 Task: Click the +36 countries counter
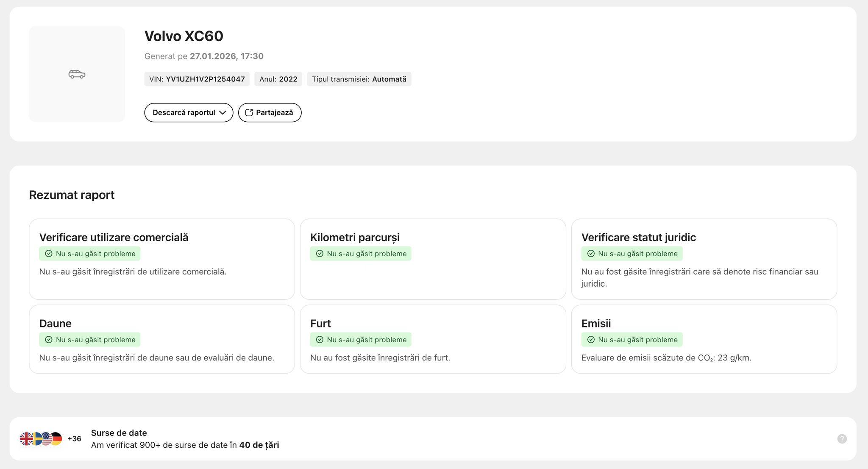74,439
